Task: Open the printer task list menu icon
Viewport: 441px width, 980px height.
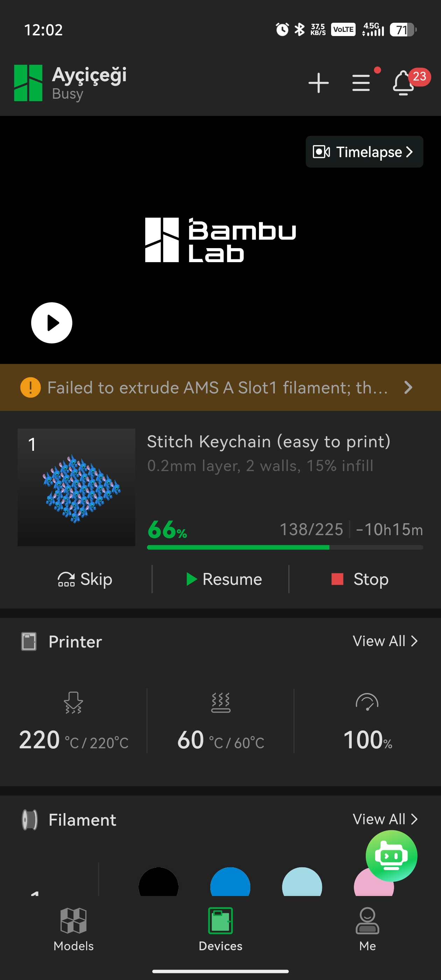Action: pyautogui.click(x=360, y=83)
